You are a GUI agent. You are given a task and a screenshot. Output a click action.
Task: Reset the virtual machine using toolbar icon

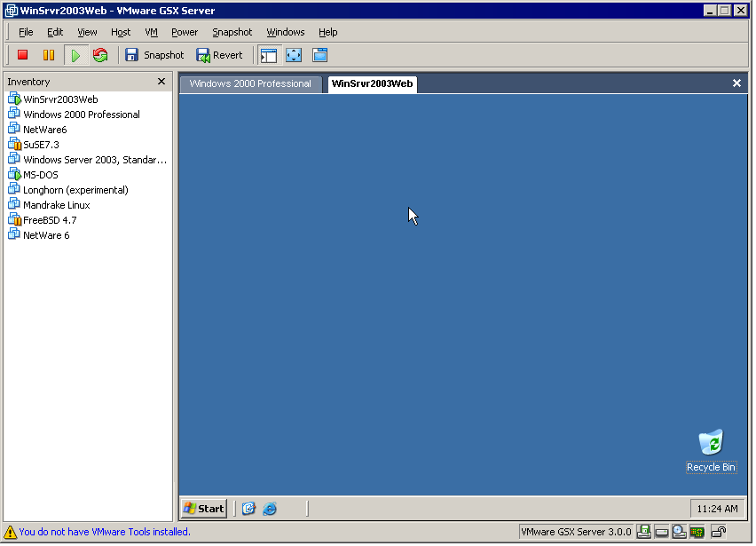point(100,55)
